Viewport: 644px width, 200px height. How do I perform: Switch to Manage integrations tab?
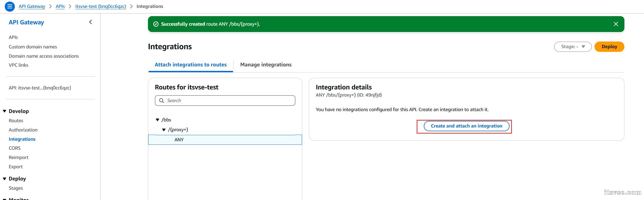(266, 65)
